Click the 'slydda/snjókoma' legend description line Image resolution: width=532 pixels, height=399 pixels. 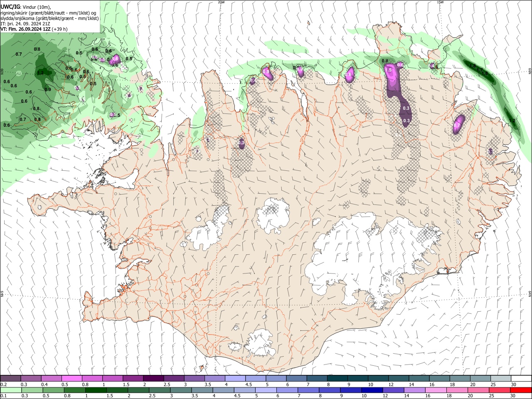[49, 18]
